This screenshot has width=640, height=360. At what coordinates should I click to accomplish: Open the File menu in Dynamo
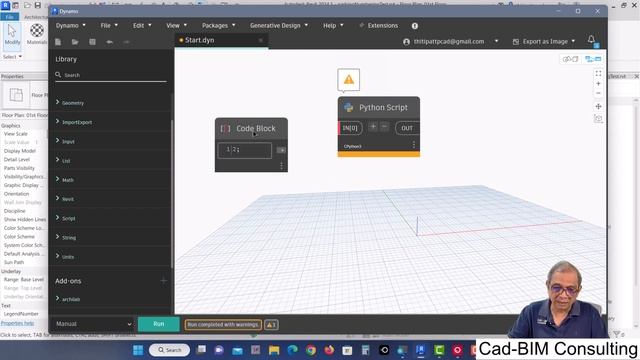click(x=109, y=25)
